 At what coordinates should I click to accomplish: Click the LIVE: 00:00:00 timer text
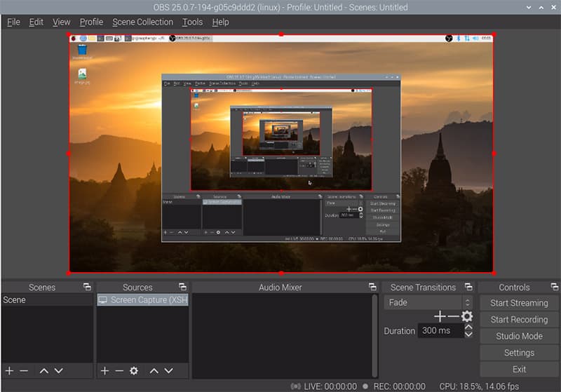330,386
